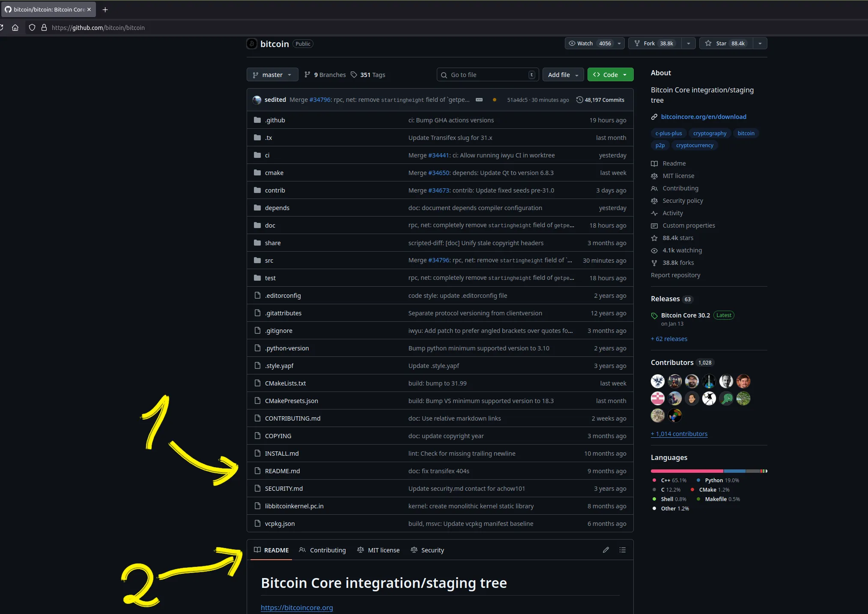
Task: Select the README tab
Action: [x=271, y=550]
